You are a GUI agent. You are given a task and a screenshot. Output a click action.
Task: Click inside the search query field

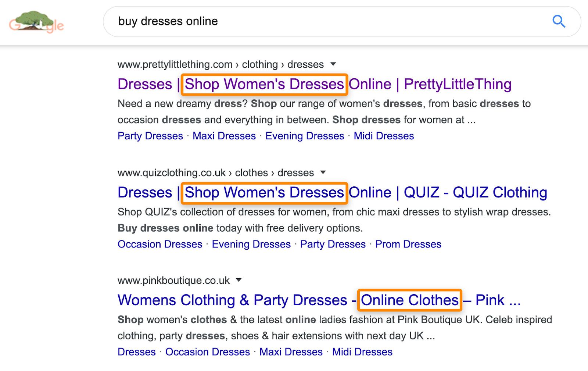[257, 21]
